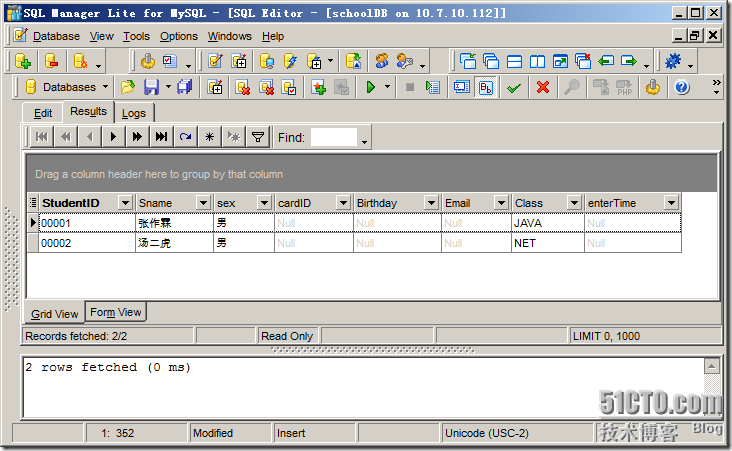Open the Tools menu
Screen dimensions: 732x451
click(x=136, y=36)
